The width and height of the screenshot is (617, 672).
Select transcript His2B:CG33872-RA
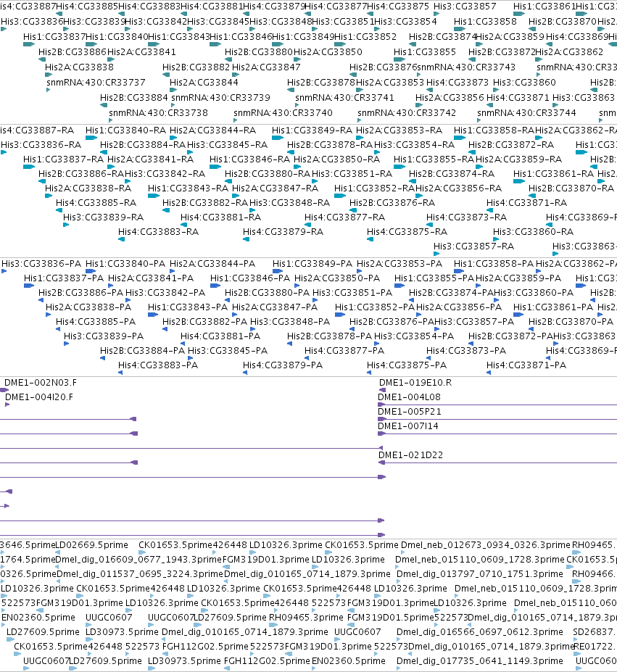(511, 145)
